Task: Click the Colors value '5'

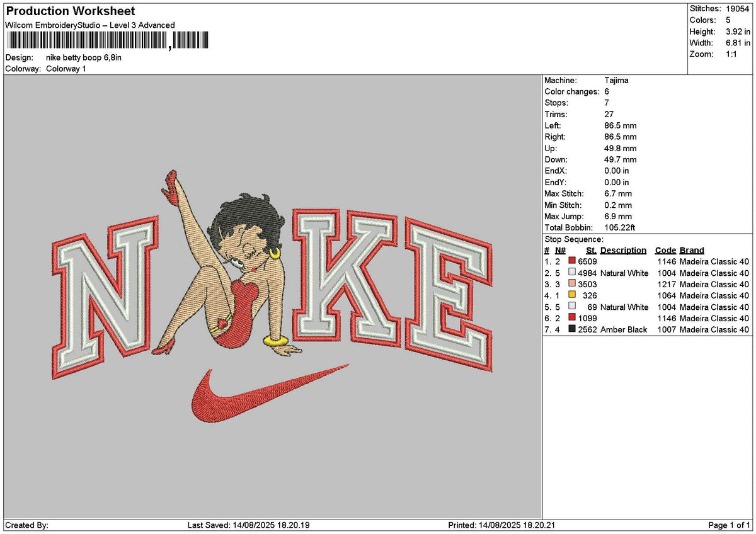Action: pos(728,20)
